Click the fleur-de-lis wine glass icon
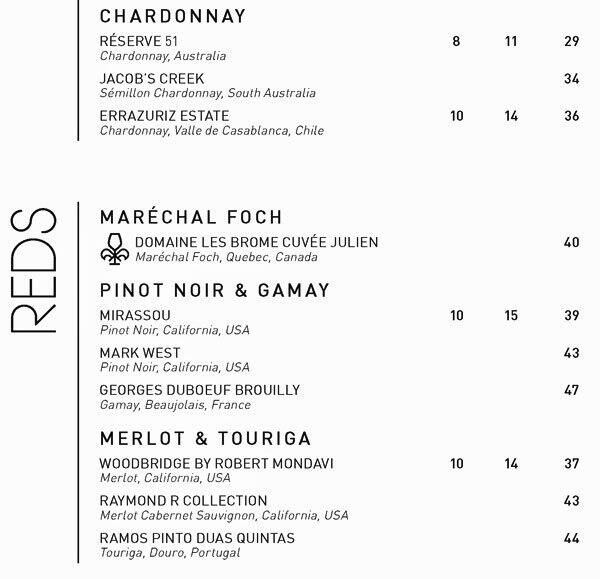Screen dimensions: 600x579 (116, 249)
